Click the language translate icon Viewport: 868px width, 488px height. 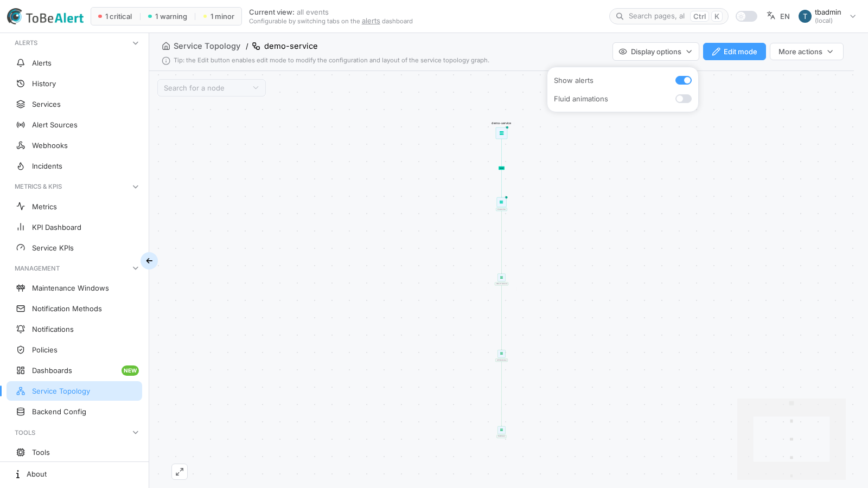pyautogui.click(x=771, y=16)
